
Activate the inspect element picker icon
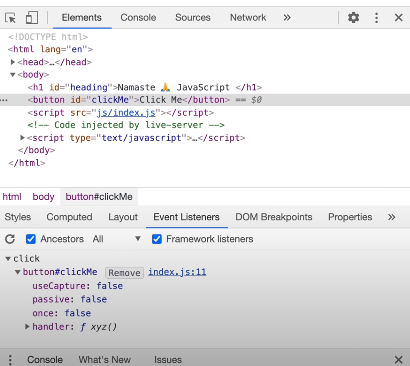pyautogui.click(x=11, y=17)
